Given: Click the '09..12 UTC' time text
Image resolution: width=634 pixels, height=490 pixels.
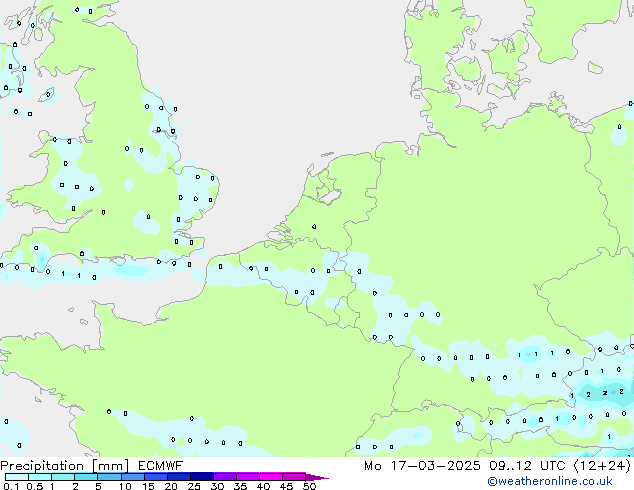Looking at the screenshot, I should pyautogui.click(x=527, y=466).
